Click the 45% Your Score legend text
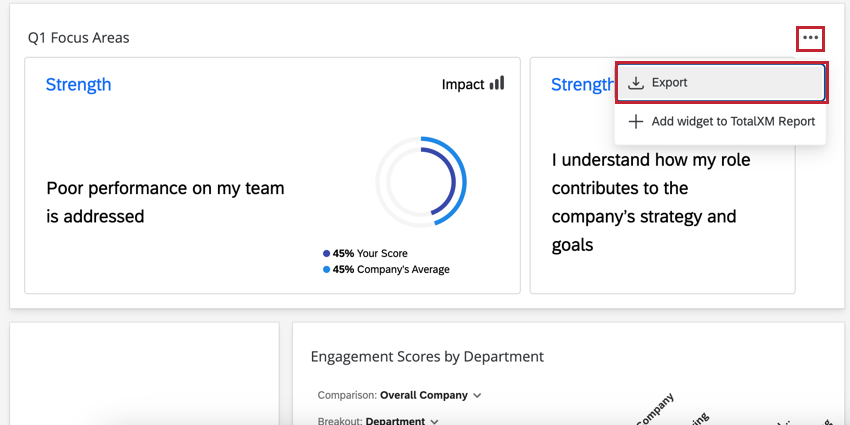This screenshot has height=425, width=850. coord(370,254)
